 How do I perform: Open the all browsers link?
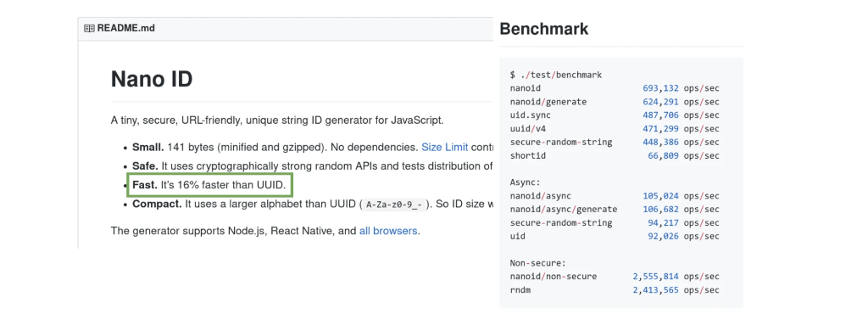click(x=388, y=231)
